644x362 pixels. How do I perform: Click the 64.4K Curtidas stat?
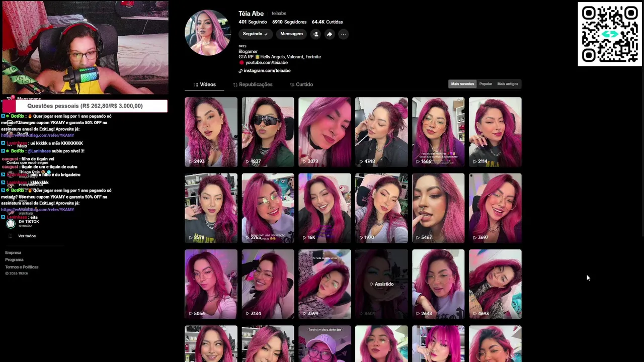[x=327, y=22]
